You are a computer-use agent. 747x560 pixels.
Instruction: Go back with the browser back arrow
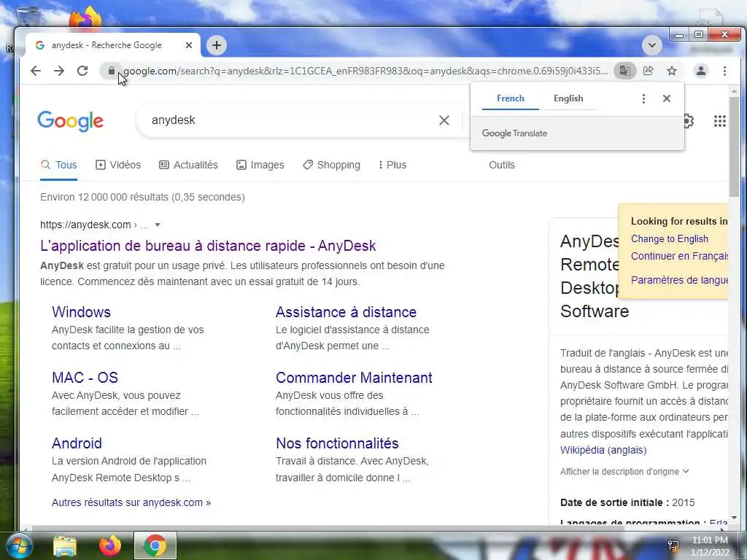point(36,71)
